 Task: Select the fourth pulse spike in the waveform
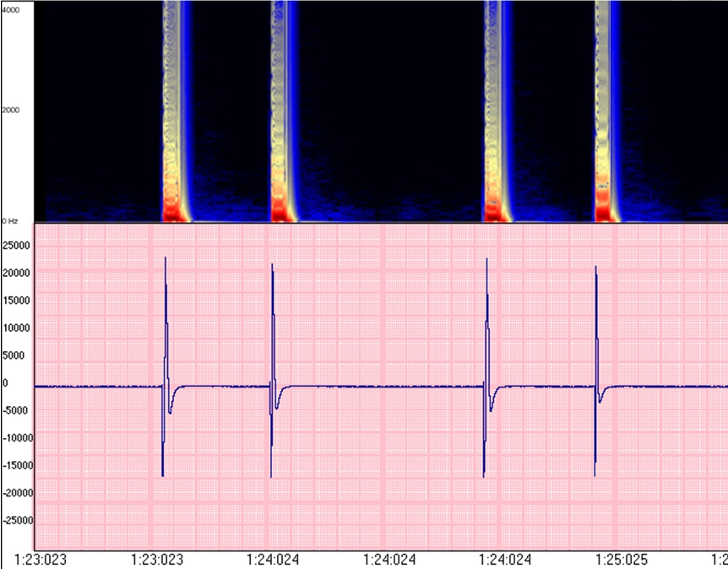(x=596, y=363)
